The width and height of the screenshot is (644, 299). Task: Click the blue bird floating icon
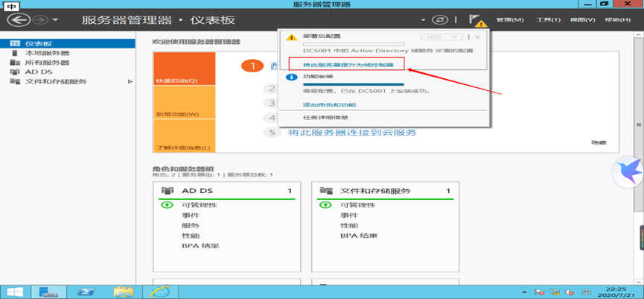pos(628,172)
